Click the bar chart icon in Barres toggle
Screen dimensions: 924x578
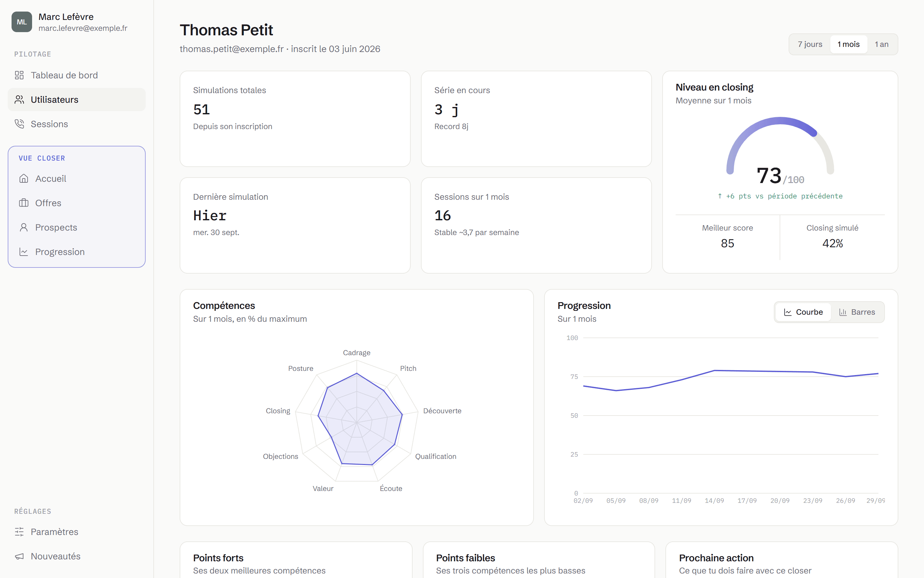843,312
